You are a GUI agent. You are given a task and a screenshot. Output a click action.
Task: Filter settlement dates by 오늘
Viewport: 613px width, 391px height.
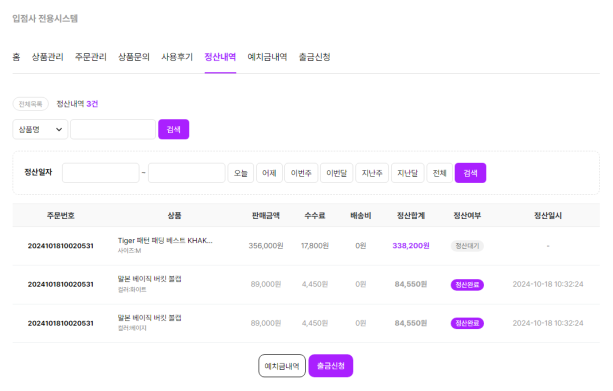click(x=241, y=173)
